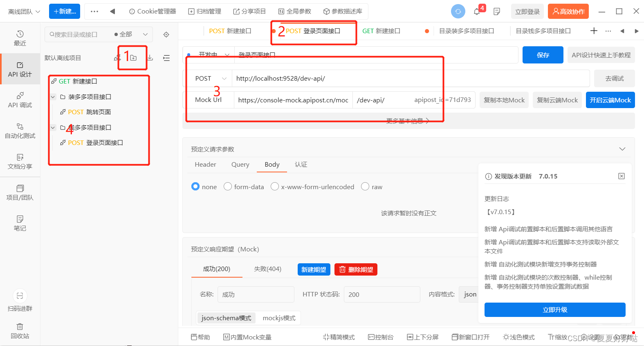Click the request URL input field
The image size is (644, 346).
pyautogui.click(x=411, y=78)
